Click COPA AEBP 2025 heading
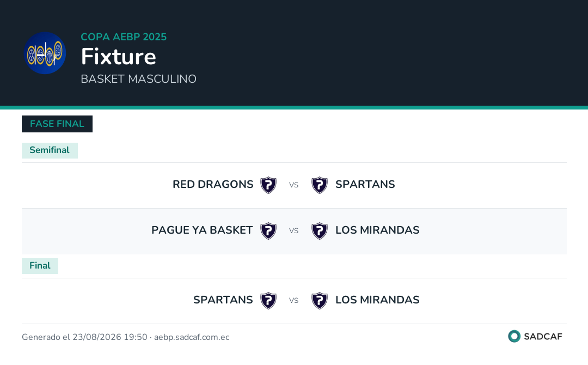This screenshot has width=588, height=365. [x=124, y=36]
